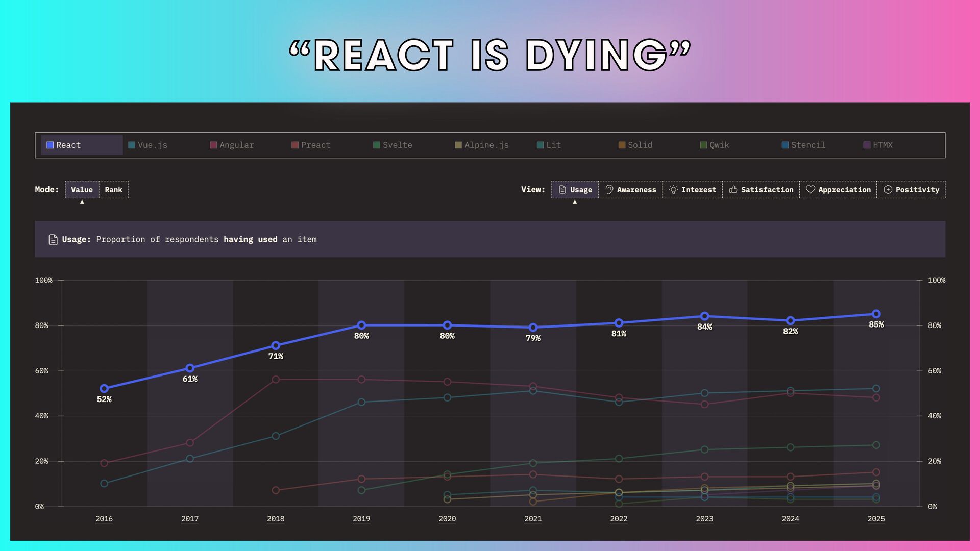Click the 2023 year axis label
980x551 pixels.
[x=704, y=519]
